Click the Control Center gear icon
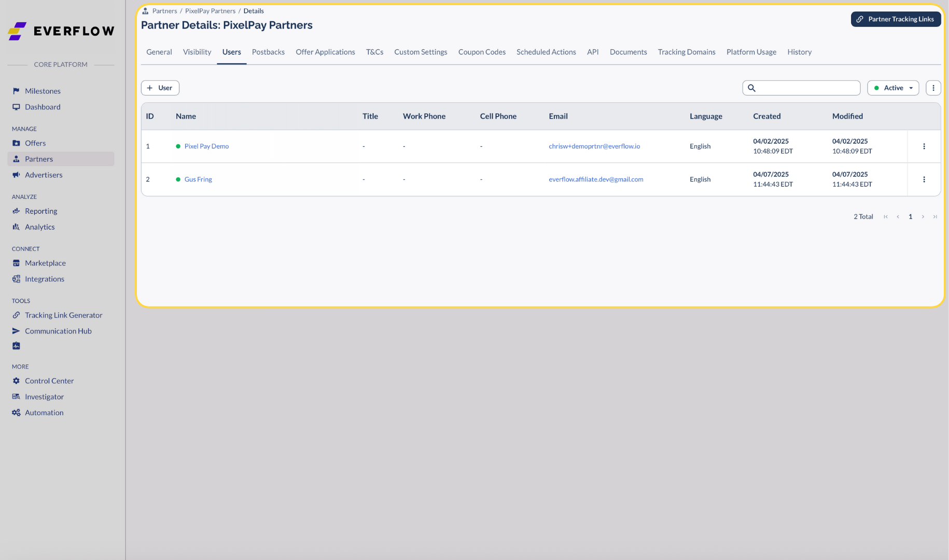The height and width of the screenshot is (560, 949). point(16,381)
